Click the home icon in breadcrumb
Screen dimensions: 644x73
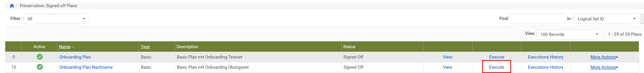[12, 6]
